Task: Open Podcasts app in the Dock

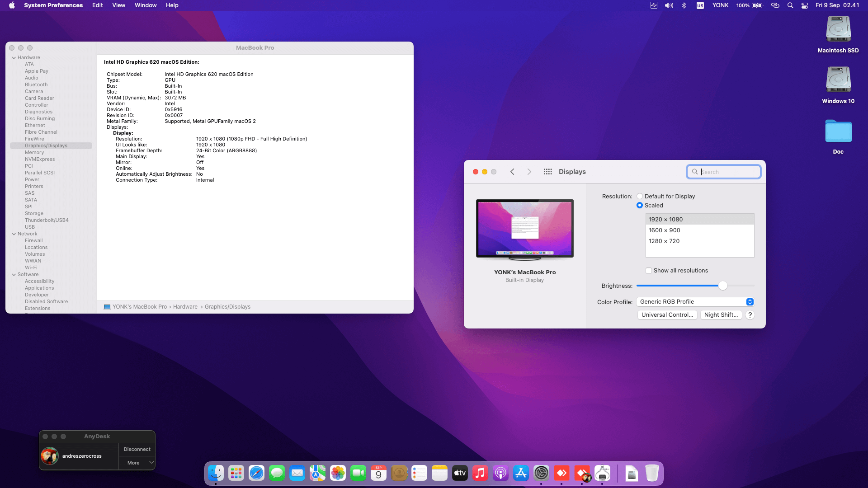Action: tap(500, 473)
